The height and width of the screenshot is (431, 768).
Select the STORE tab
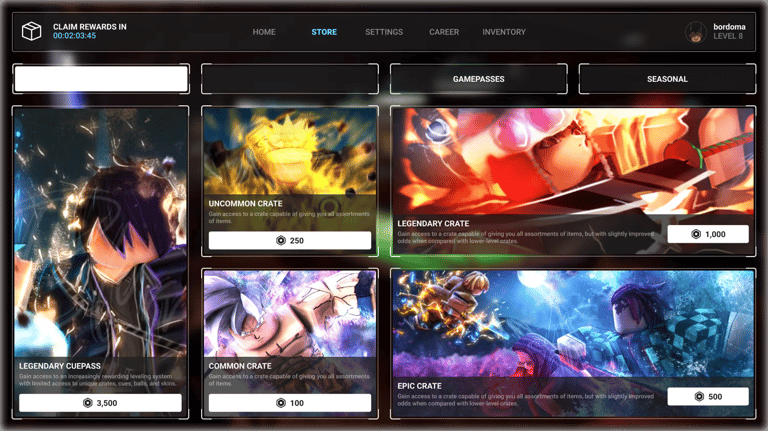(x=324, y=32)
